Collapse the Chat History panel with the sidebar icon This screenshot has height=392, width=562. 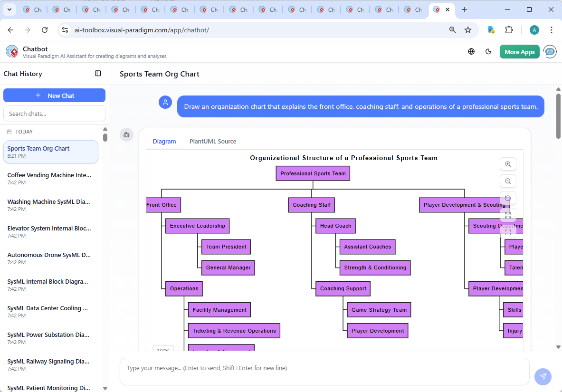pyautogui.click(x=98, y=73)
